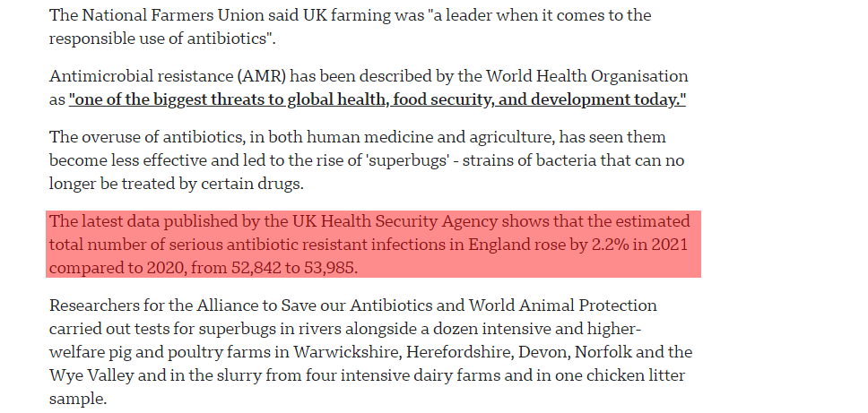Open the "one of the biggest threats" WHO link
This screenshot has height=413, width=868.
pyautogui.click(x=377, y=100)
